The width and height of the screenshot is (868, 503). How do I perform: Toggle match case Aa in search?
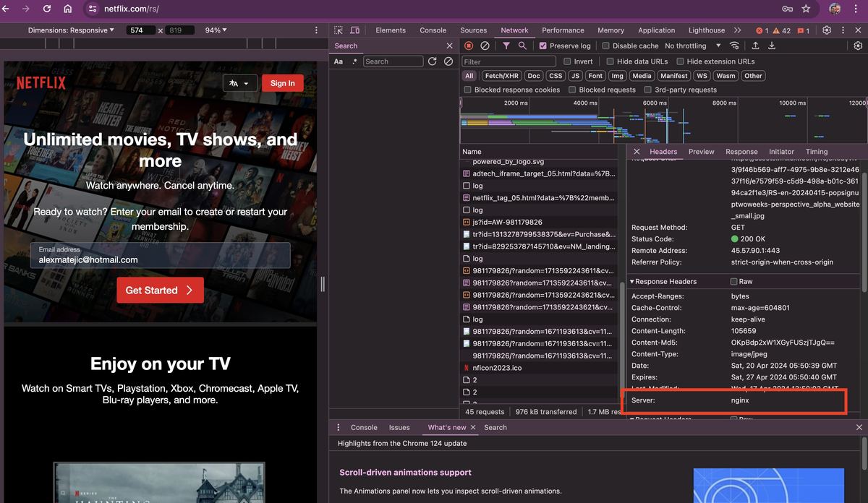339,61
